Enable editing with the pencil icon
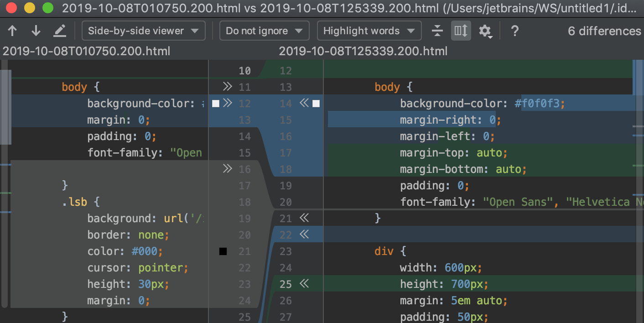This screenshot has width=644, height=323. (x=59, y=31)
